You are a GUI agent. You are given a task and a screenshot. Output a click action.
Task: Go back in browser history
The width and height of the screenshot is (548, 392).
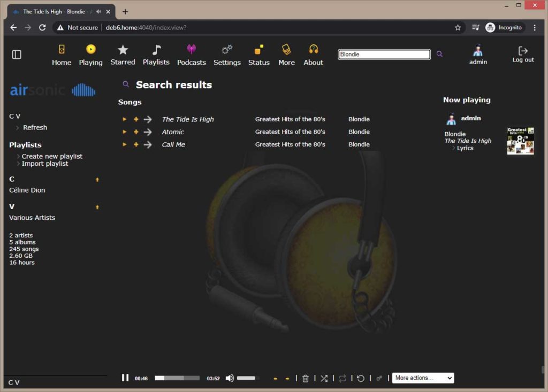[13, 28]
